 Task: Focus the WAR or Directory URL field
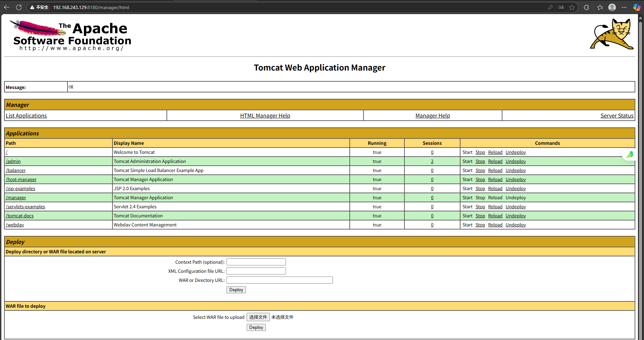point(280,280)
